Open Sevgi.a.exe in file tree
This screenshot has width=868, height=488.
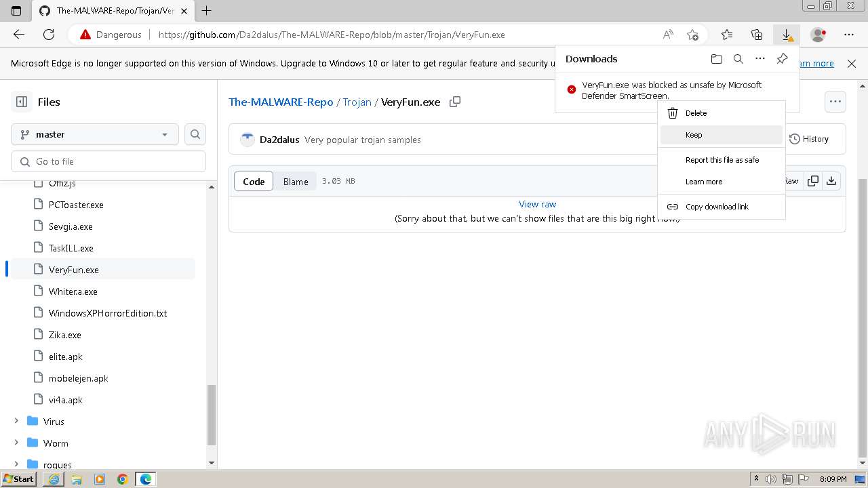pos(71,226)
